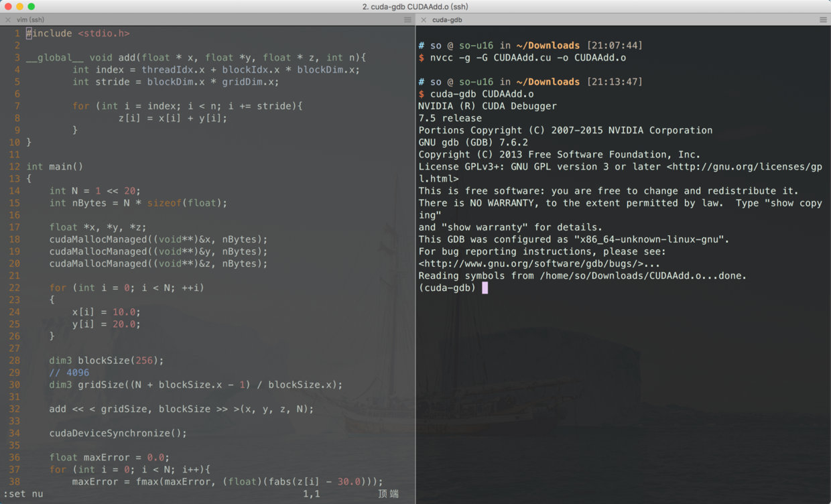831x504 pixels.
Task: Click the :set nu command in status bar
Action: (x=22, y=494)
